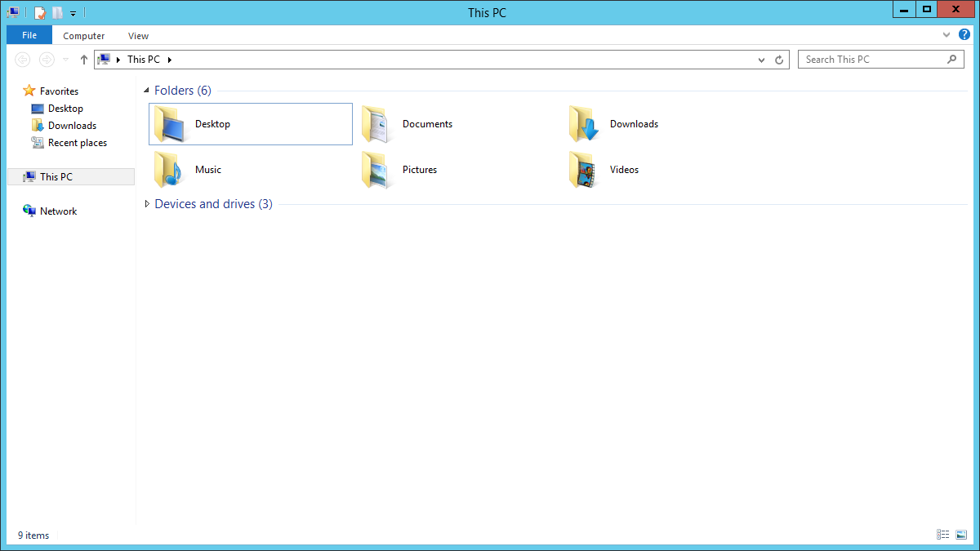Image resolution: width=980 pixels, height=551 pixels.
Task: Click the New folder icon in title bar
Action: (x=57, y=12)
